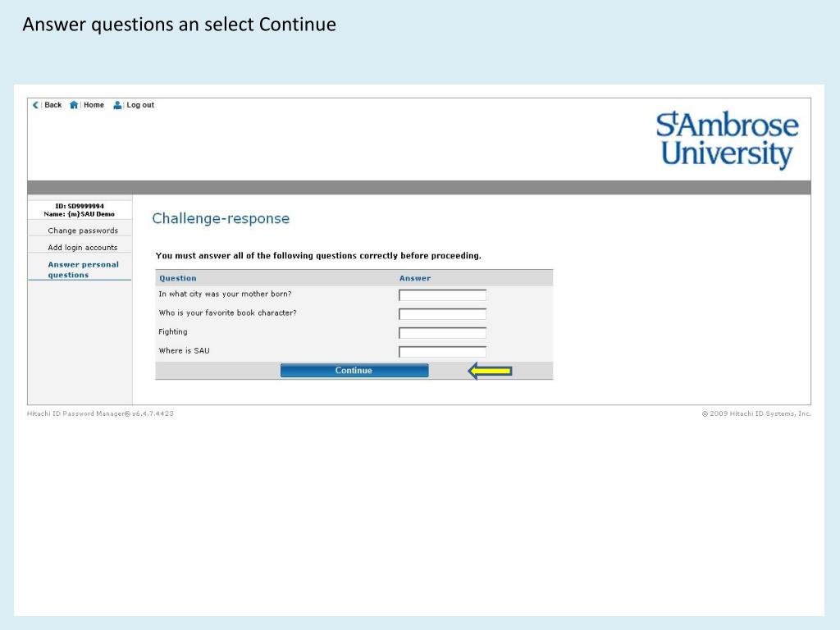Open Add login accounts in the sidebar
Screen dimensions: 840x630
[83, 248]
